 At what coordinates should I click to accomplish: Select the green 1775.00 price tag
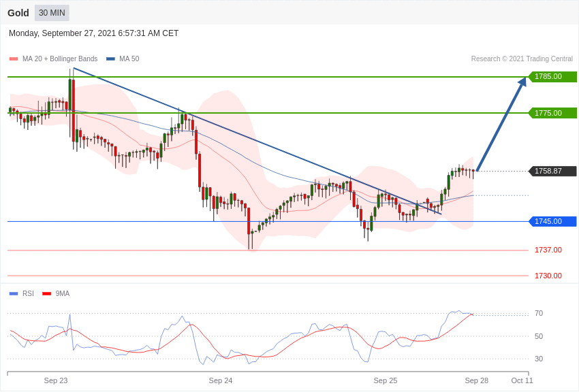552,113
